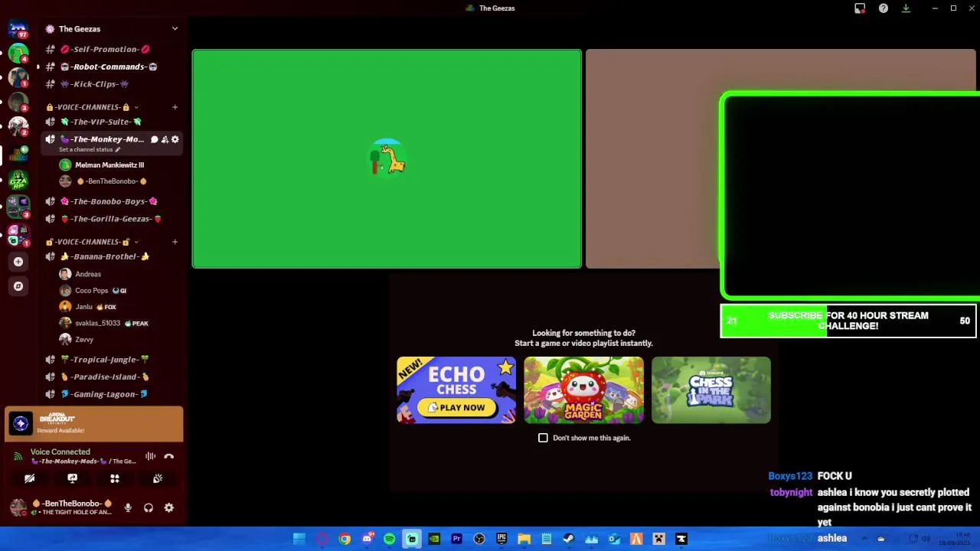
Task: Join The-Gorilla-Geezas voice channel
Action: (112, 219)
